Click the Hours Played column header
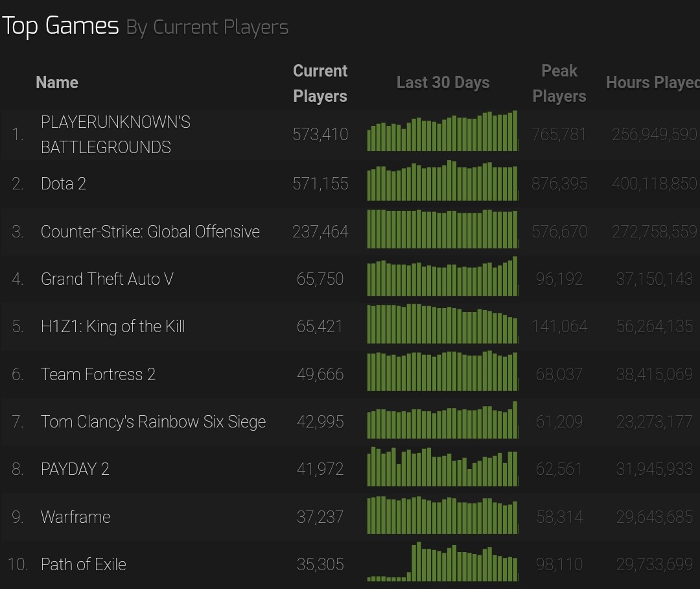Screen dimensions: 700x589 pos(652,83)
